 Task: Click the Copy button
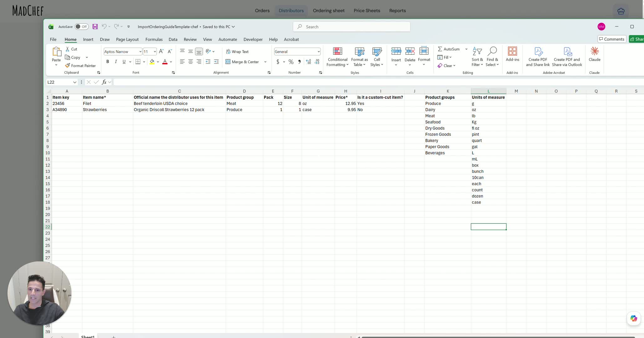73,57
